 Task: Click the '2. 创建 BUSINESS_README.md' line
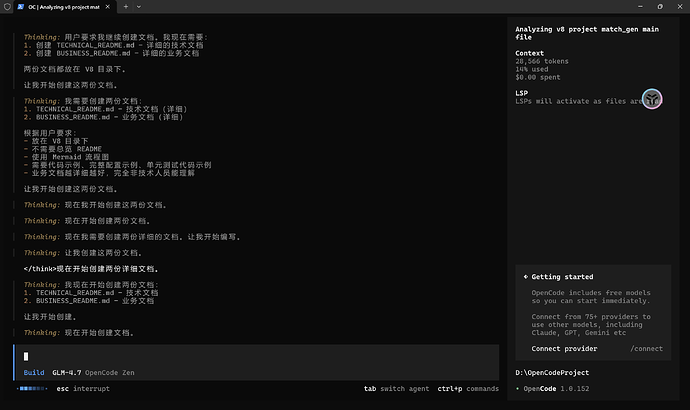coord(111,53)
